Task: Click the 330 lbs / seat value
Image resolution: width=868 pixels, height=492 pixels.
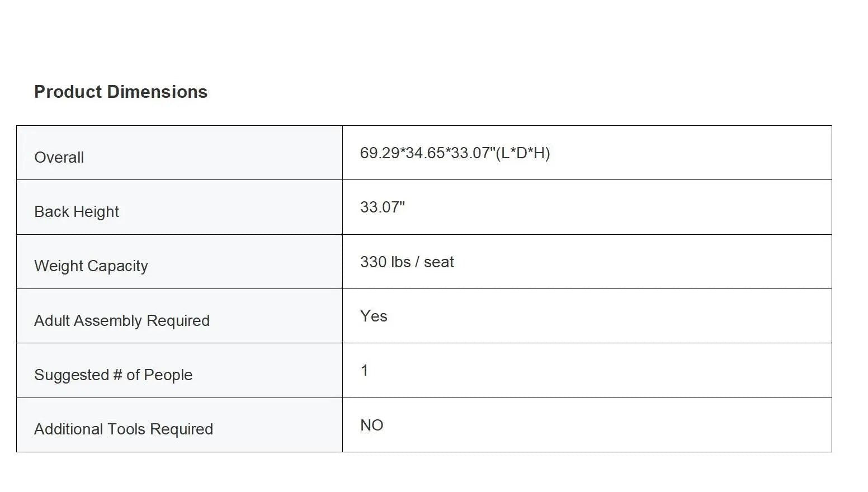Action: click(x=407, y=262)
